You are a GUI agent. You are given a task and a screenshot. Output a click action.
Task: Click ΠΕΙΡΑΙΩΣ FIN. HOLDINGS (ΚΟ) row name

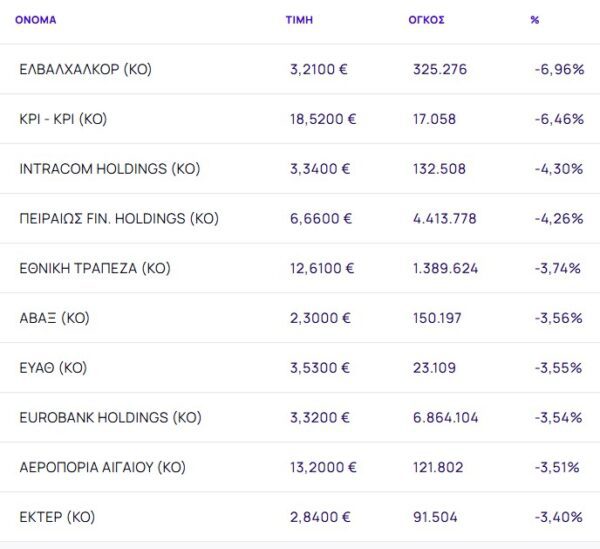tap(118, 219)
